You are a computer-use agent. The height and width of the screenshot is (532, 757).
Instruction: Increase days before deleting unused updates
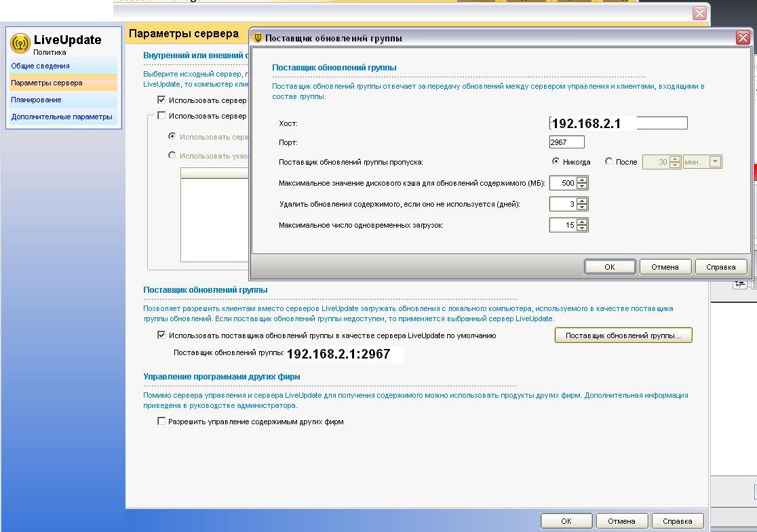coord(582,201)
